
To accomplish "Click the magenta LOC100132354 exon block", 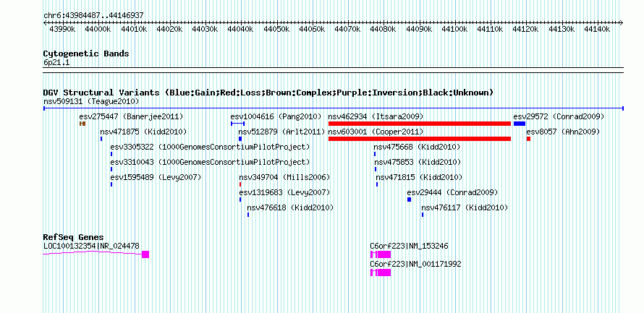I will pyautogui.click(x=145, y=254).
